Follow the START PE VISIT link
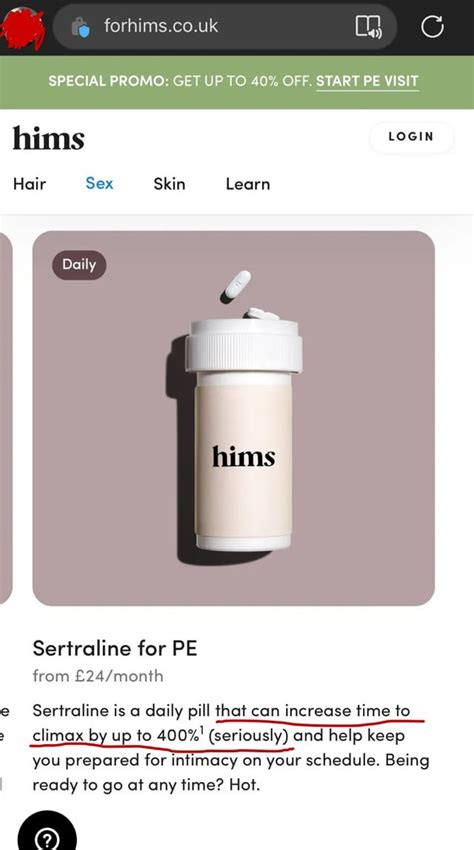The image size is (474, 850). click(x=367, y=81)
